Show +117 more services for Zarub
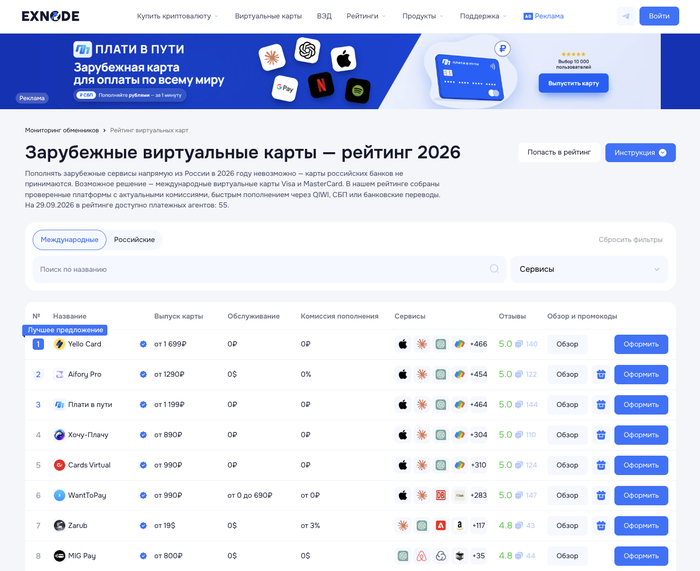 click(x=479, y=525)
